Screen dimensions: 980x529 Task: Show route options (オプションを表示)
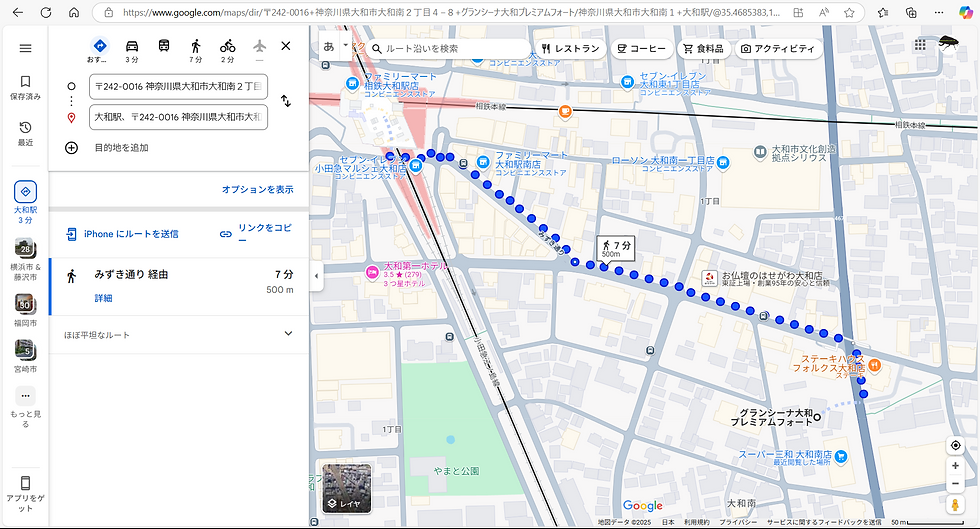pyautogui.click(x=258, y=189)
